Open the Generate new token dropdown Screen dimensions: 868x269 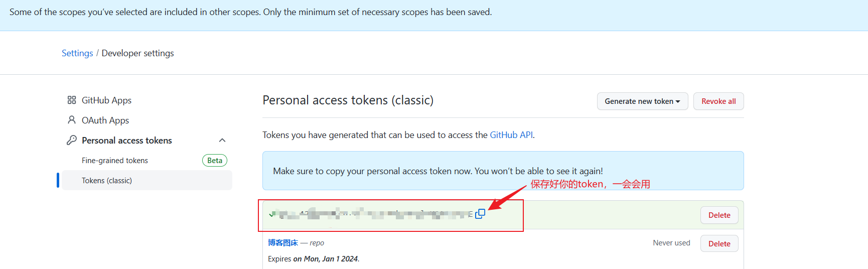click(642, 101)
